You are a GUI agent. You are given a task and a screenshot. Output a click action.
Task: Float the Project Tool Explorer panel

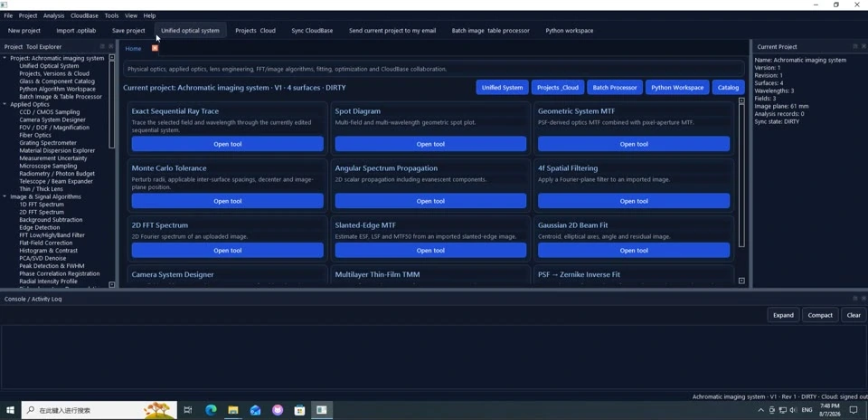click(102, 46)
